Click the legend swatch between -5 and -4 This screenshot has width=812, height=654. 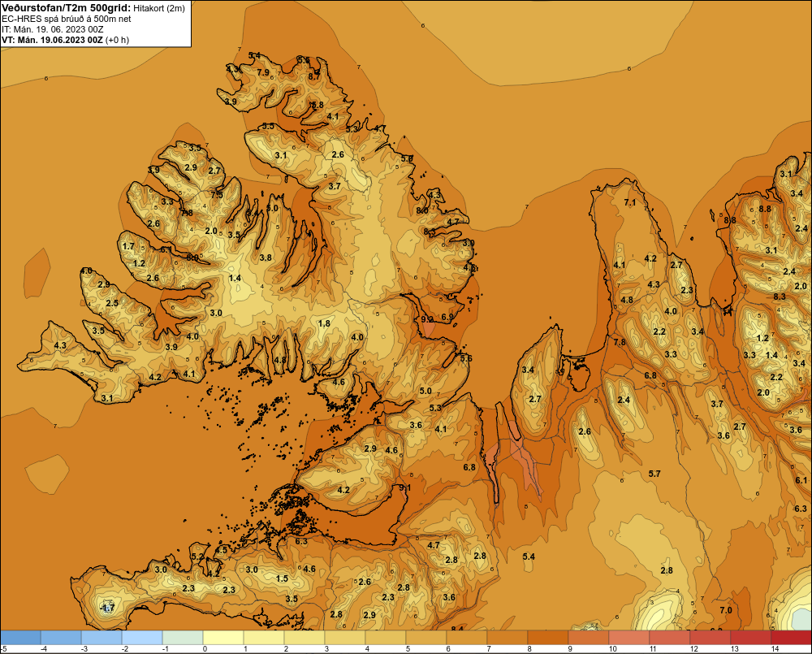(21, 638)
